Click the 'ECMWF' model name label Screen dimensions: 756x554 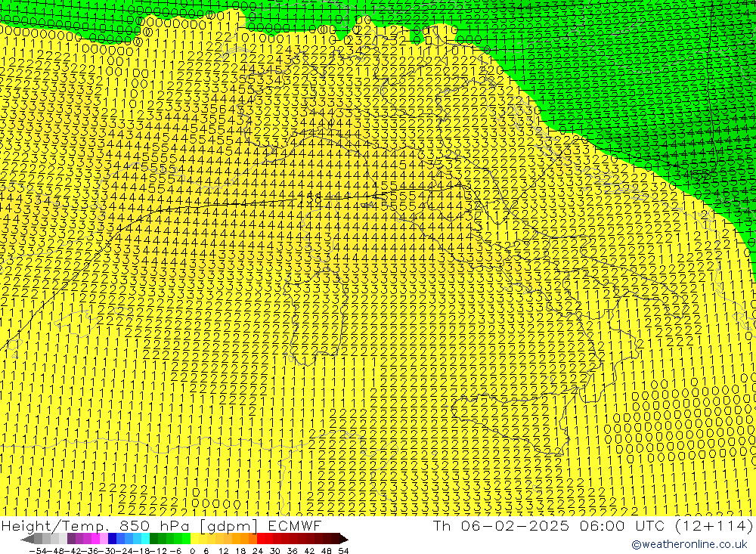click(x=294, y=526)
